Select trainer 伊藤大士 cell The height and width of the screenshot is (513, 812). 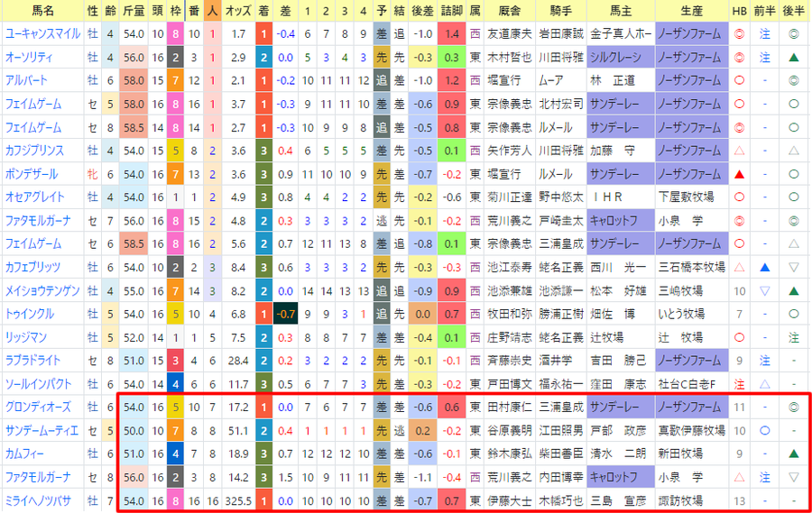[510, 500]
